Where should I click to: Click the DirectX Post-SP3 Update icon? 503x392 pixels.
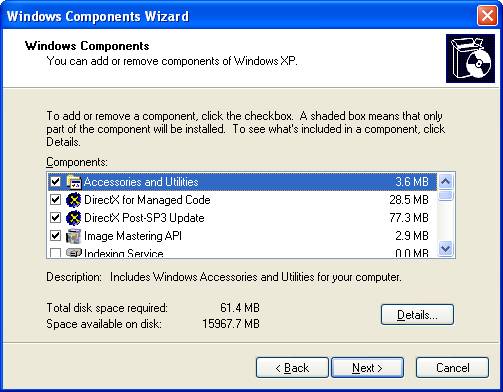pos(73,218)
